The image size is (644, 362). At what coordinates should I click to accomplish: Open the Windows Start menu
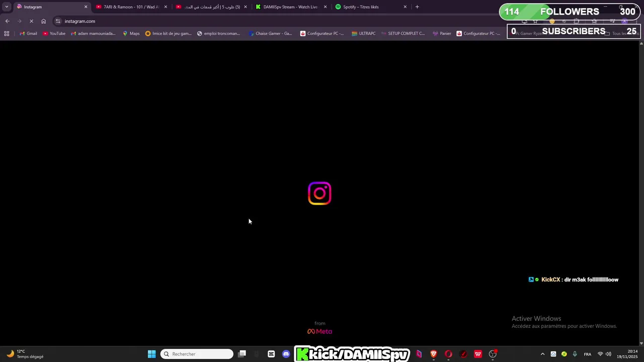click(151, 354)
